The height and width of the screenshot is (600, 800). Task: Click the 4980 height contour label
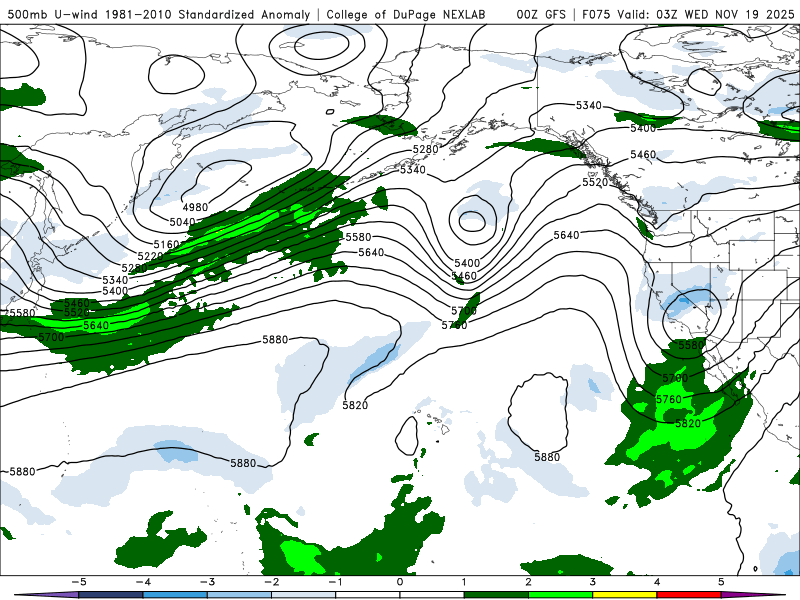click(x=195, y=207)
